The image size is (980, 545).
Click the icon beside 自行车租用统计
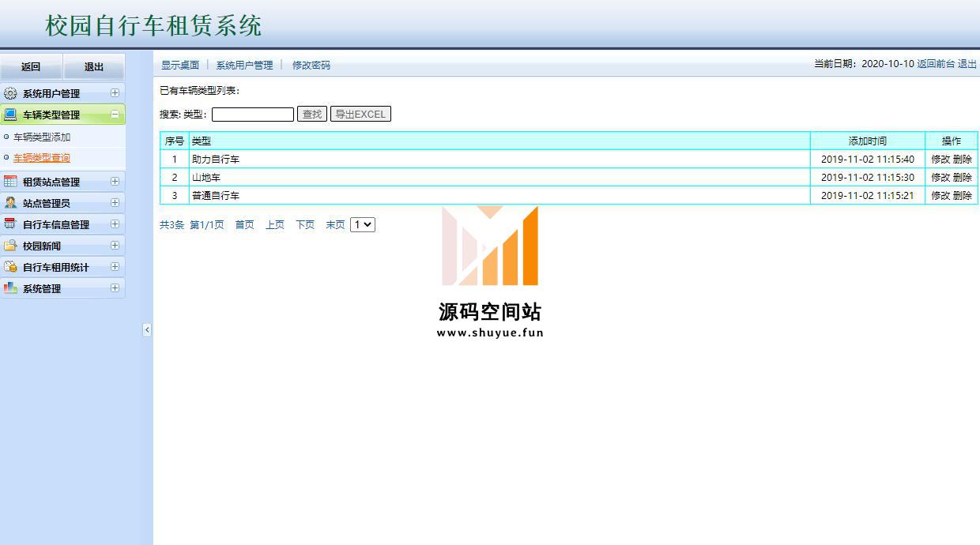[10, 267]
